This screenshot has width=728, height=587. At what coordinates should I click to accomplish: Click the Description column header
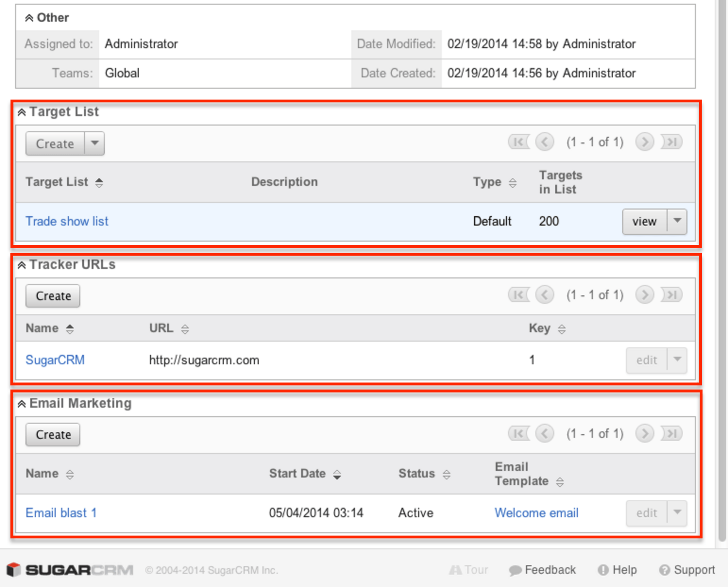click(x=284, y=182)
